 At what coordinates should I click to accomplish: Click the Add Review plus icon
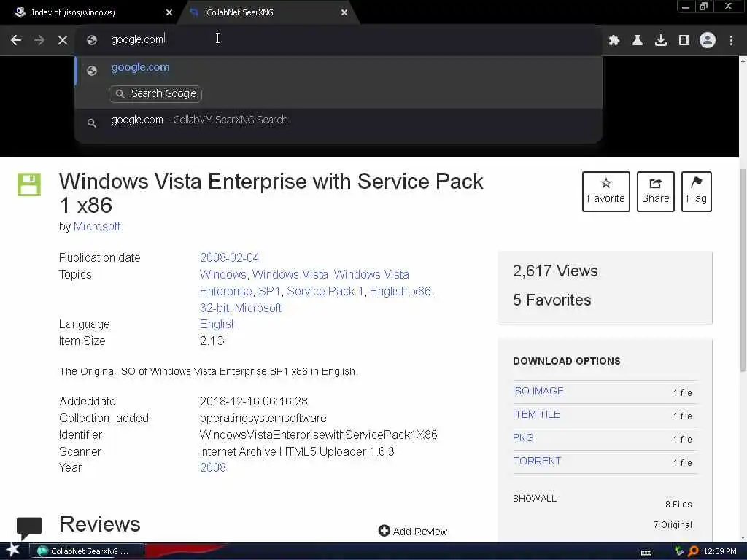384,531
